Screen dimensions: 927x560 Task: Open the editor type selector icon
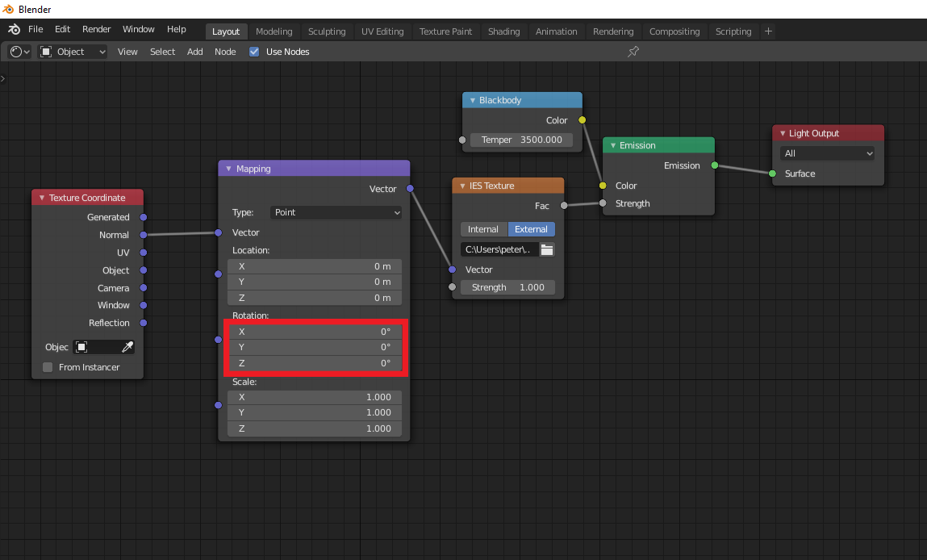point(19,52)
